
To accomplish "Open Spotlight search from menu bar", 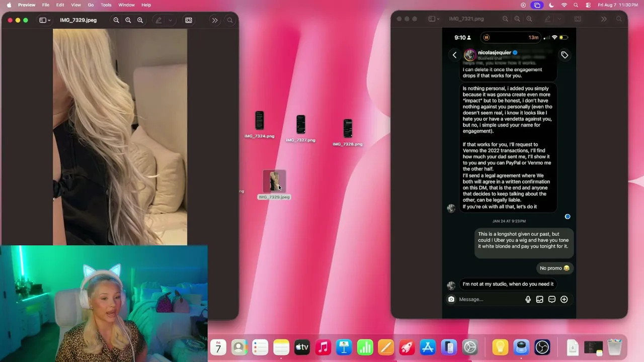I will click(576, 5).
